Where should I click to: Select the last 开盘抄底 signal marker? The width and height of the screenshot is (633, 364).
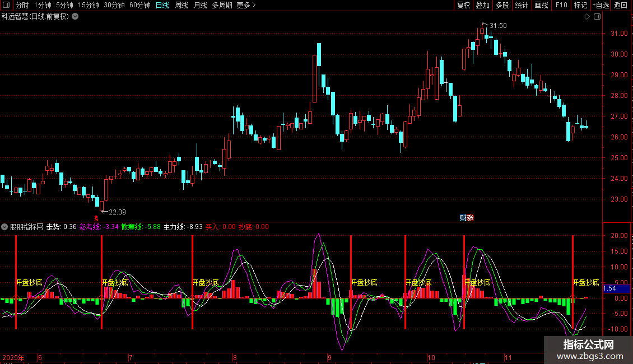[586, 282]
